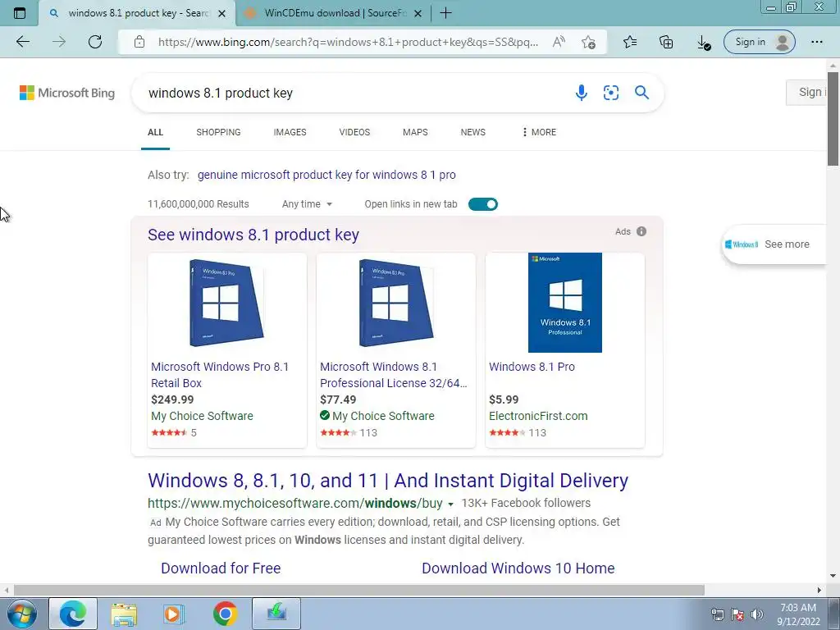Click ElectronicFirst.com seller name
Viewport: 840px width, 630px height.
(538, 416)
